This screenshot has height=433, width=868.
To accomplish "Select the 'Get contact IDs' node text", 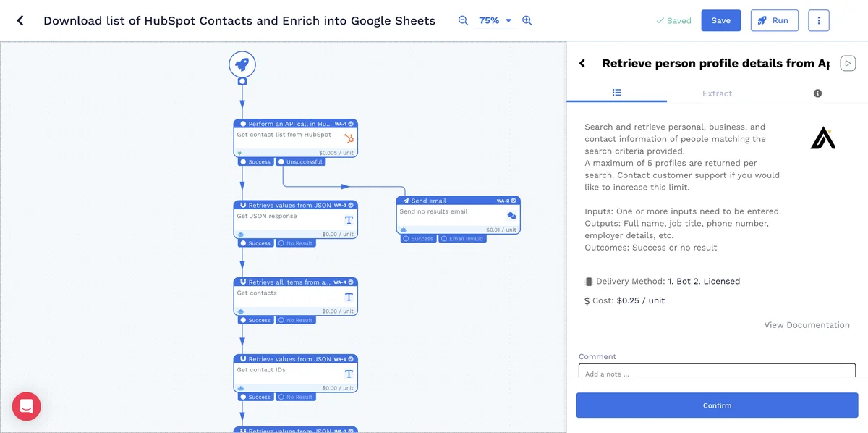I will (261, 370).
